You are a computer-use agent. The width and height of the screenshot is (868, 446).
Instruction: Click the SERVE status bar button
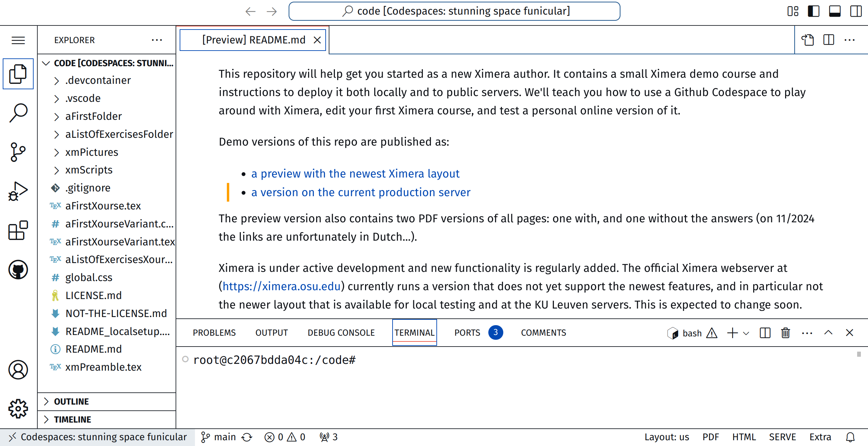[x=782, y=437]
